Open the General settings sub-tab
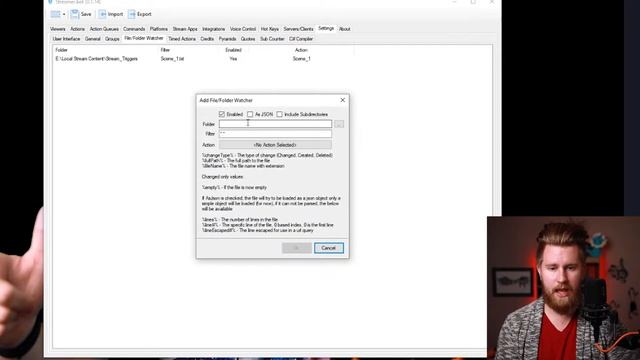640x360 pixels. pos(93,39)
